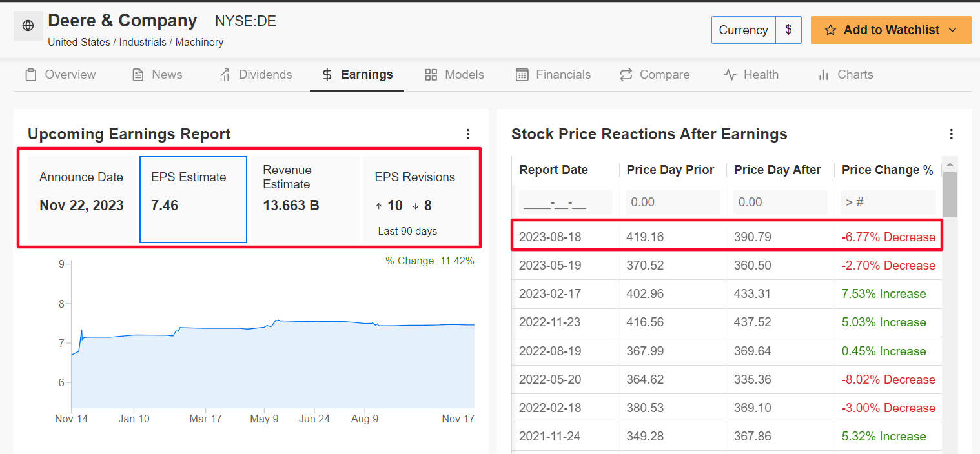Select the Earnings tab
The width and height of the screenshot is (980, 454).
(x=357, y=75)
